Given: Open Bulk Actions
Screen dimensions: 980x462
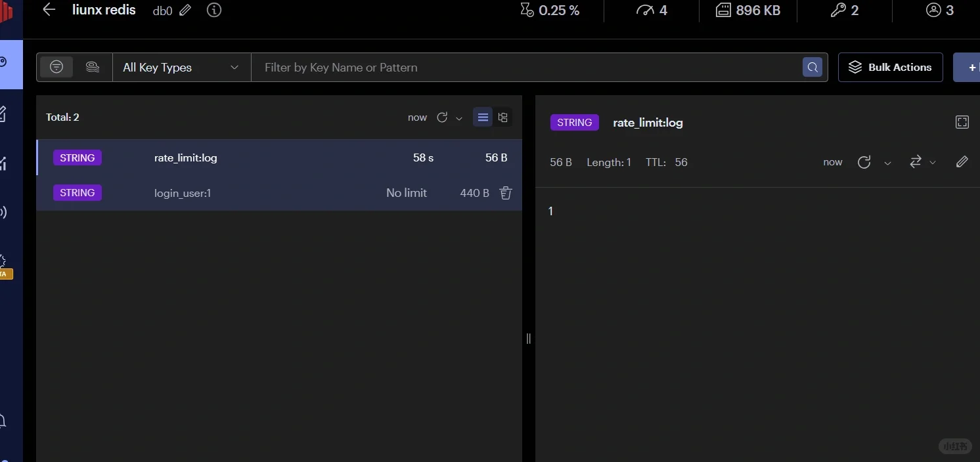Looking at the screenshot, I should [x=890, y=67].
